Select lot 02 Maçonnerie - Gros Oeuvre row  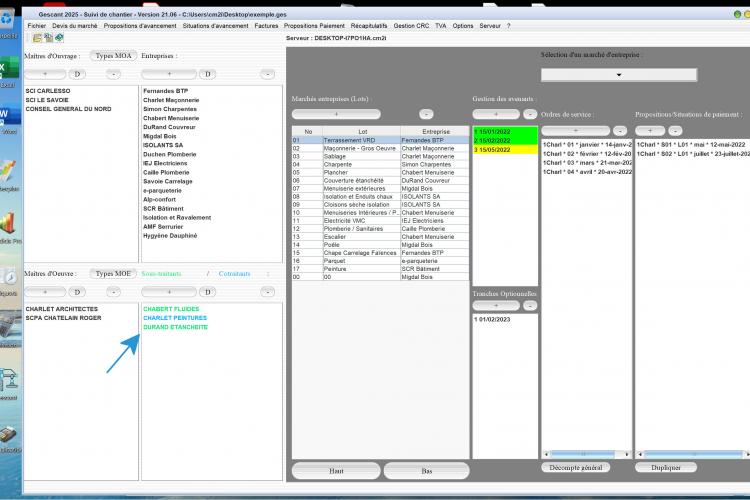381,148
